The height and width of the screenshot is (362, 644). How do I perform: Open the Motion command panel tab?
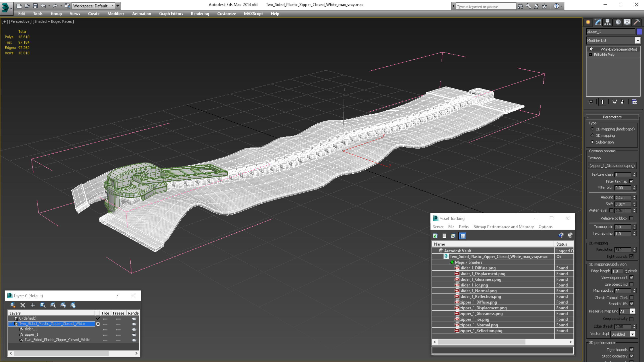click(x=617, y=22)
